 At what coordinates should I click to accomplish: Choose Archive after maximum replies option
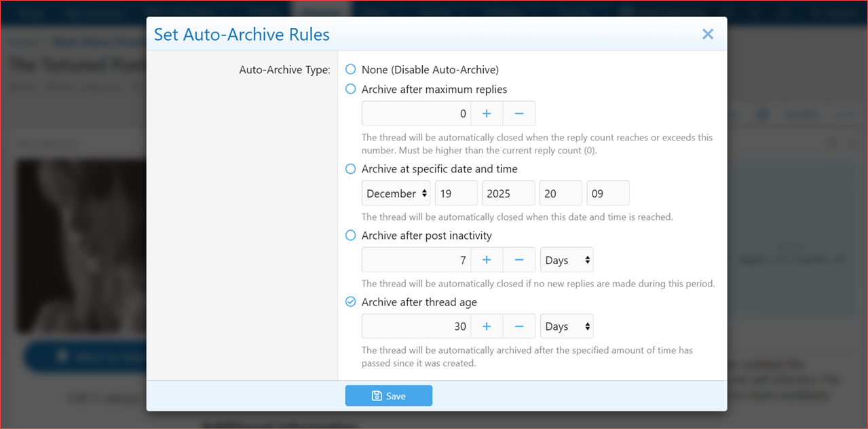pos(351,89)
